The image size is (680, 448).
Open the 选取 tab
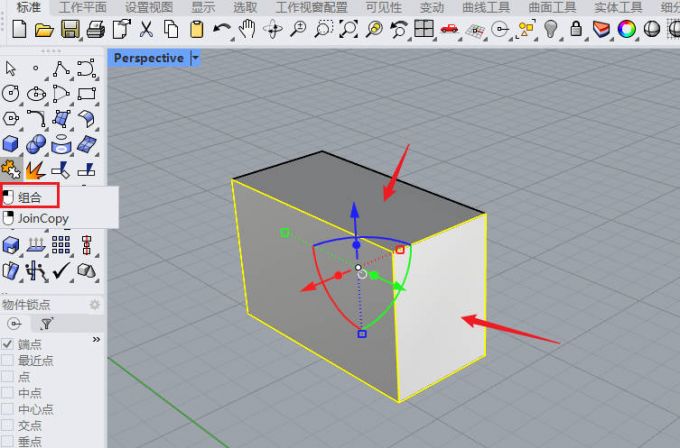click(245, 7)
